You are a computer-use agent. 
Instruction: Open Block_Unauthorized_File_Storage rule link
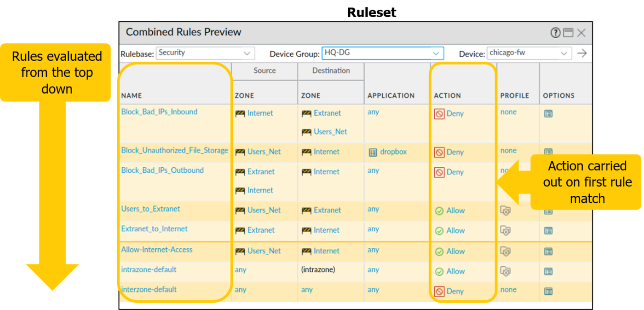(x=175, y=150)
